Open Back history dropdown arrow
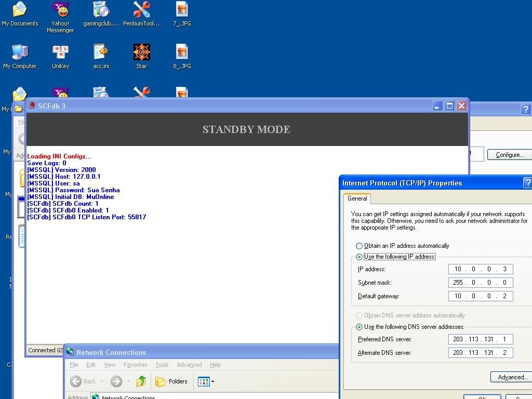 click(x=102, y=381)
